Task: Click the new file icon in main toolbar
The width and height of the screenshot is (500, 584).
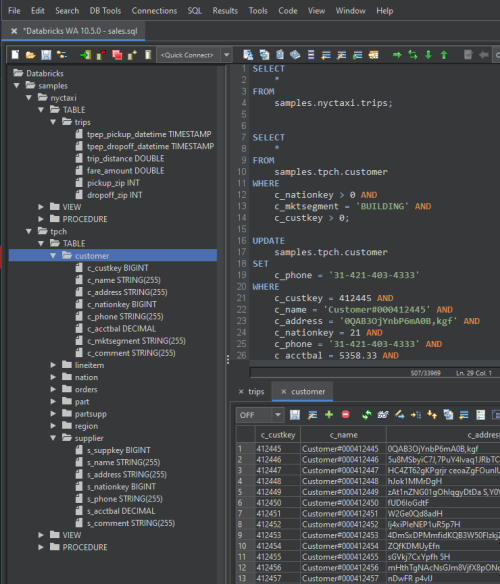Action: tap(15, 55)
